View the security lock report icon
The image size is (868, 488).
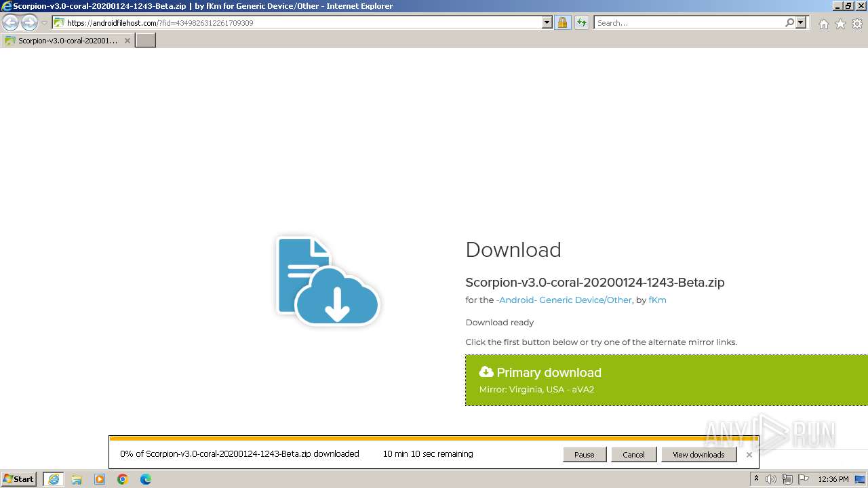[562, 22]
